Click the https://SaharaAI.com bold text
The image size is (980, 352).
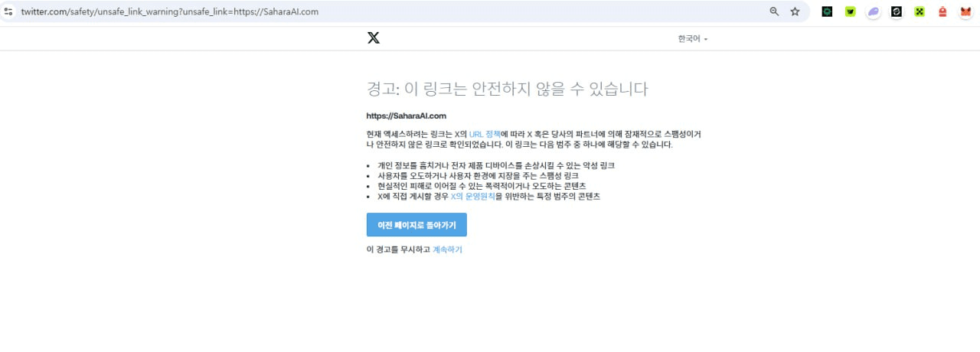(x=407, y=116)
